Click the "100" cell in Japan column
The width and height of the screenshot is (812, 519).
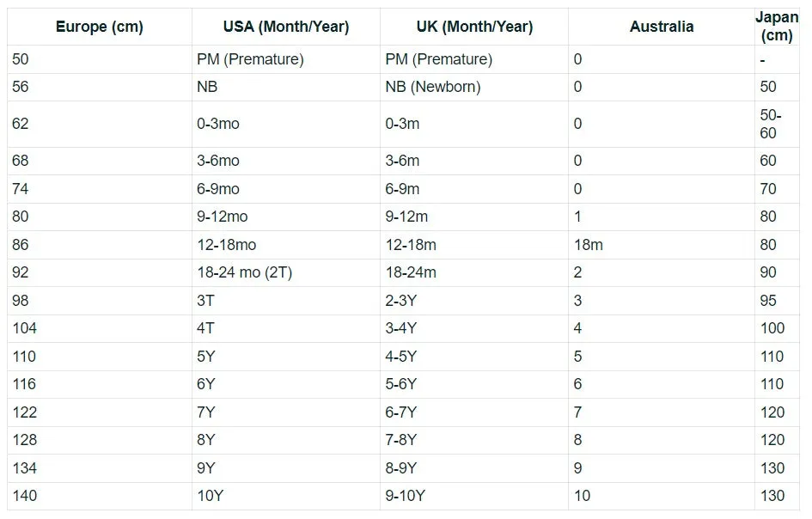tap(772, 328)
